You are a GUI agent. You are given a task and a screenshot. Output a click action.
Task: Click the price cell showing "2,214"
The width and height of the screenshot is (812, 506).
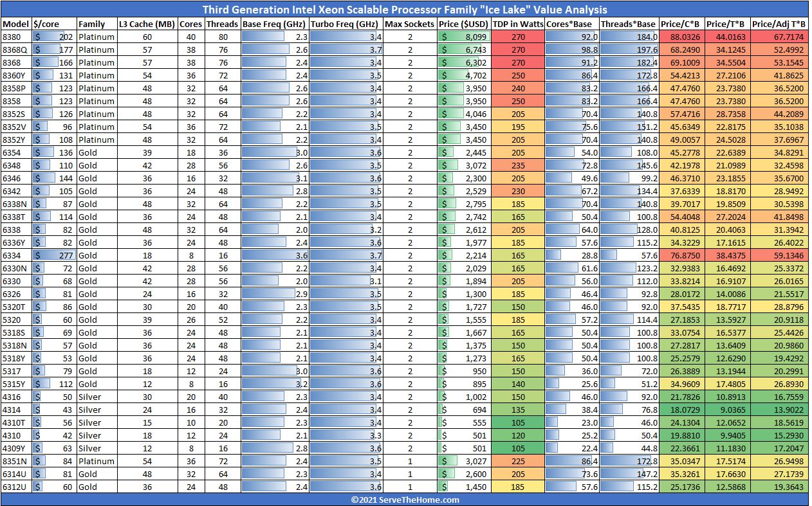point(464,255)
